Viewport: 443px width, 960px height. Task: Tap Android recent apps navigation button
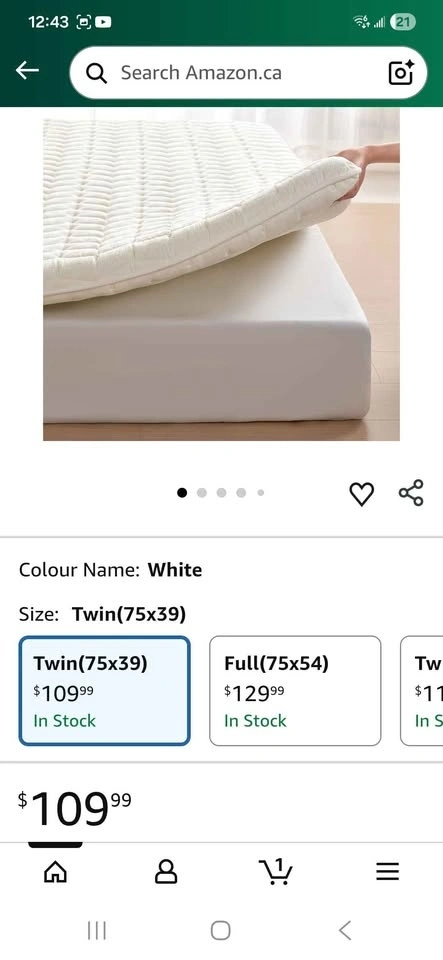pyautogui.click(x=97, y=931)
